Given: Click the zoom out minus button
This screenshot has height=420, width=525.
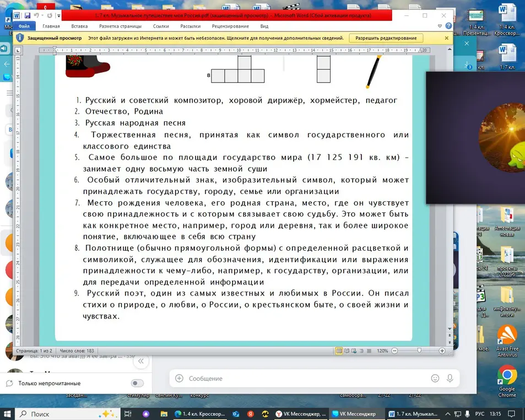Looking at the screenshot, I should click(x=394, y=351).
